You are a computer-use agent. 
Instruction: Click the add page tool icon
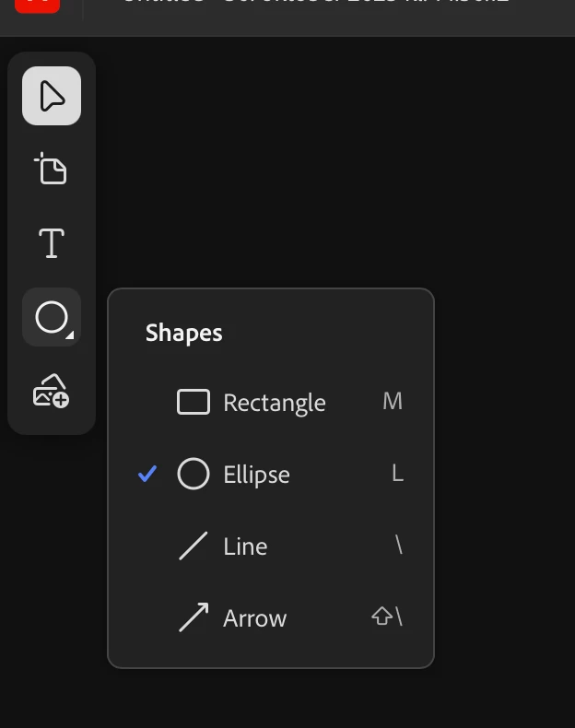(52, 170)
